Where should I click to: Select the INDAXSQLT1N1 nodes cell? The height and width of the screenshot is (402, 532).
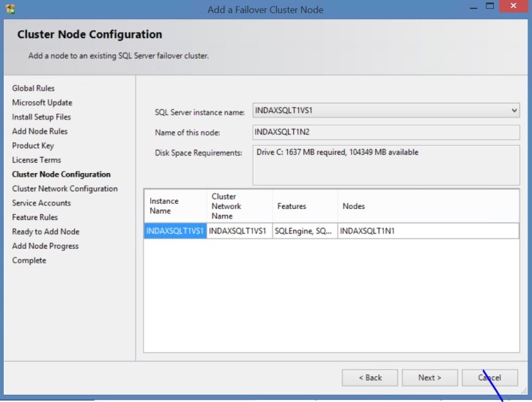click(x=428, y=231)
